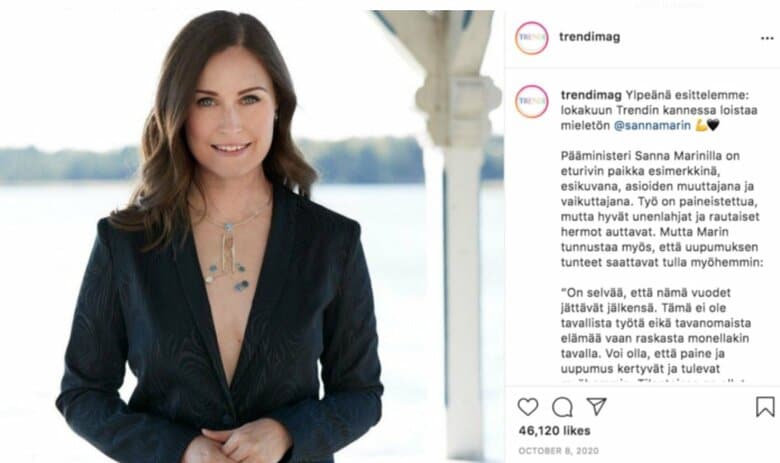Open the trendimag profile from the header username
The height and width of the screenshot is (463, 780).
tap(591, 38)
